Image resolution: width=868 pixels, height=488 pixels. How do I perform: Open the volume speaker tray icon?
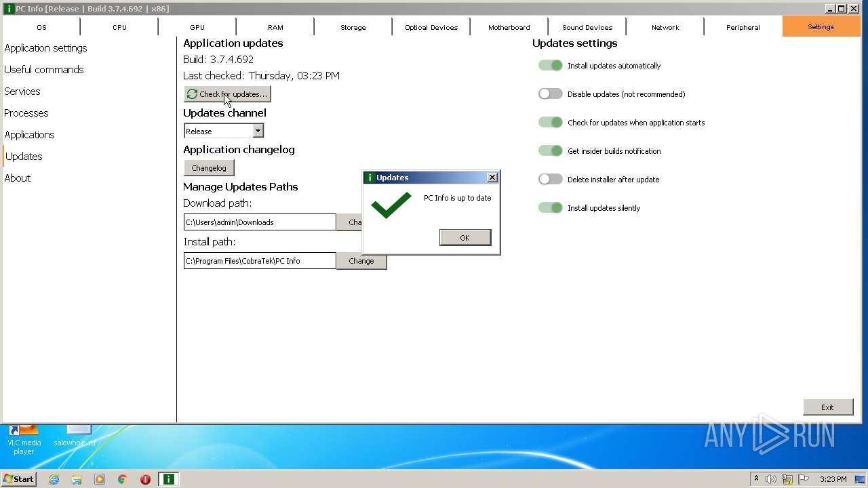coord(771,479)
